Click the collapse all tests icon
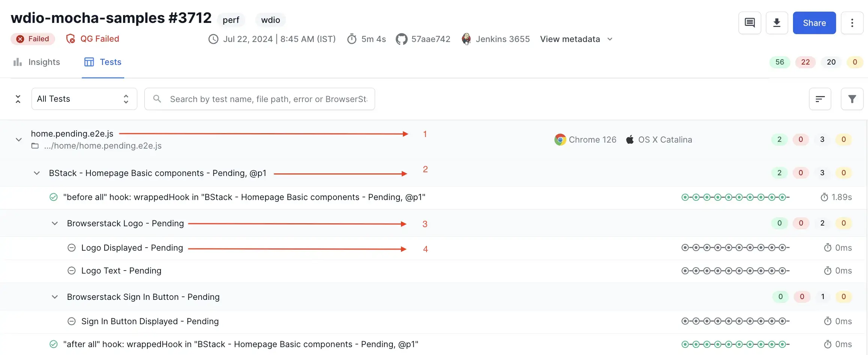 coord(18,99)
